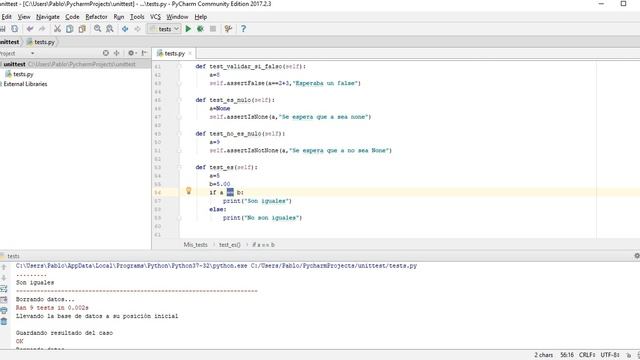Click Scroll from Source target icon
The width and height of the screenshot is (640, 360).
point(106,53)
